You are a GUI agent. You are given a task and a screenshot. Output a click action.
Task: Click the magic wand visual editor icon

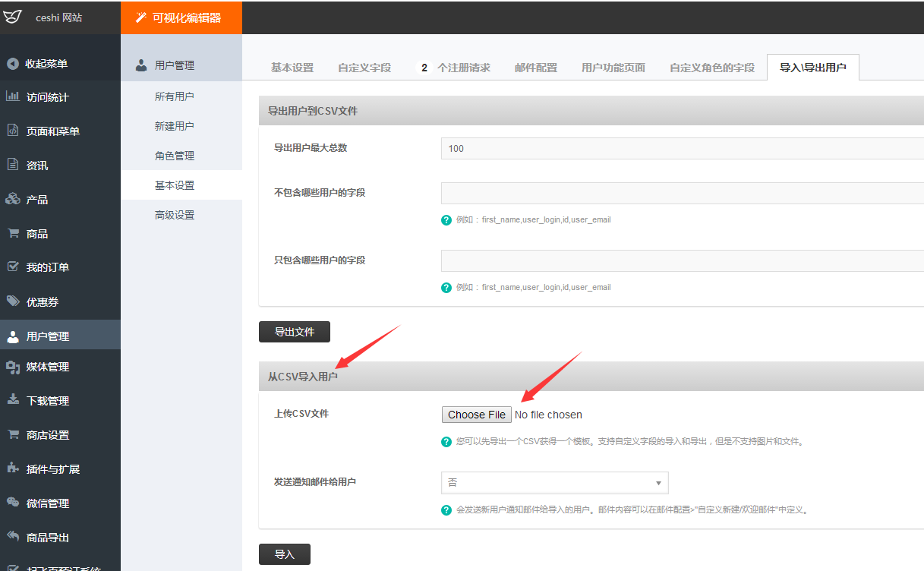pos(140,17)
